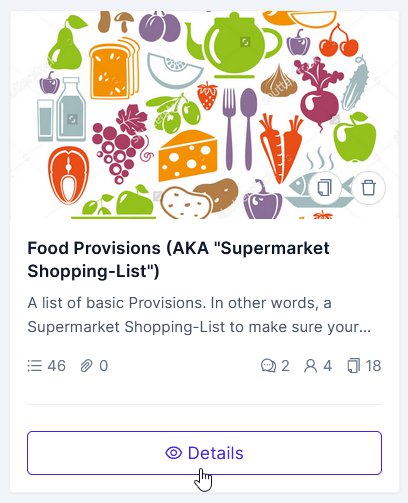Click the person members icon

tap(310, 366)
